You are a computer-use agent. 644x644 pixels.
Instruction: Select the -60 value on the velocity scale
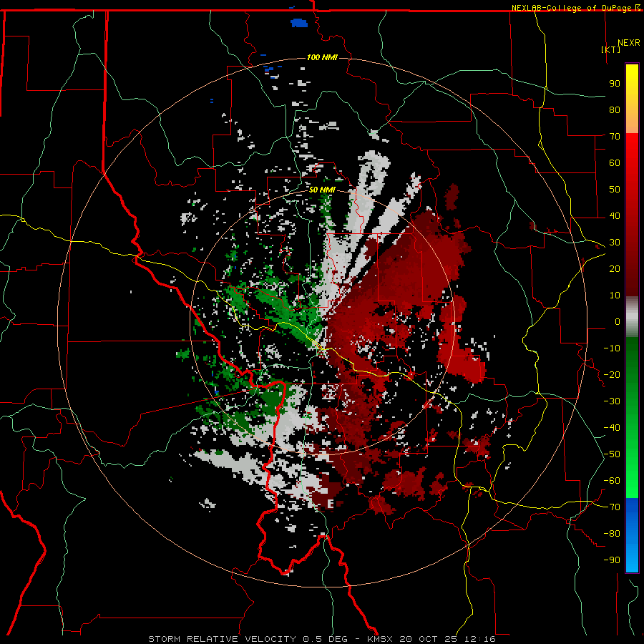pyautogui.click(x=612, y=481)
